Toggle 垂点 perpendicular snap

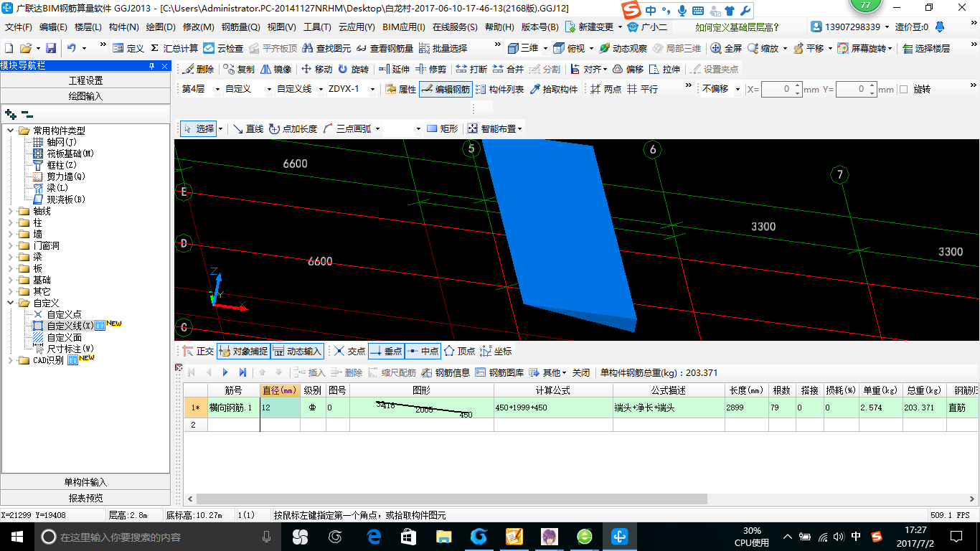(386, 351)
